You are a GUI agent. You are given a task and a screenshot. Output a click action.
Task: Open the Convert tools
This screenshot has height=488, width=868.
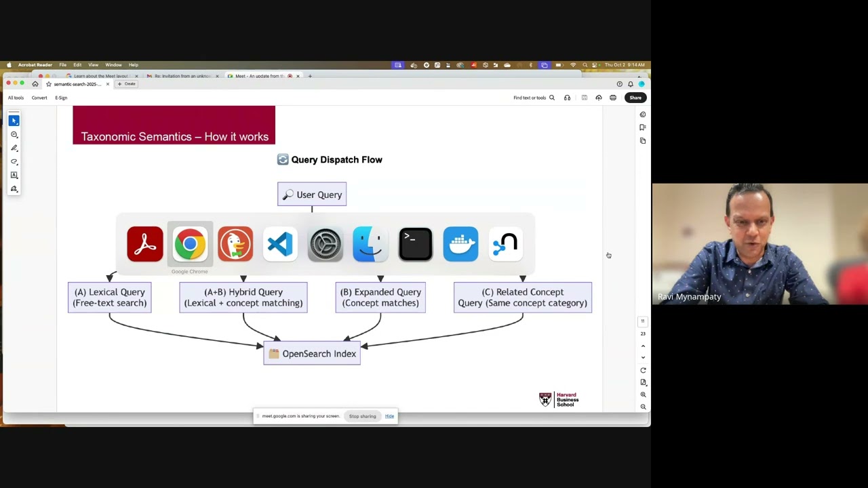pyautogui.click(x=39, y=98)
